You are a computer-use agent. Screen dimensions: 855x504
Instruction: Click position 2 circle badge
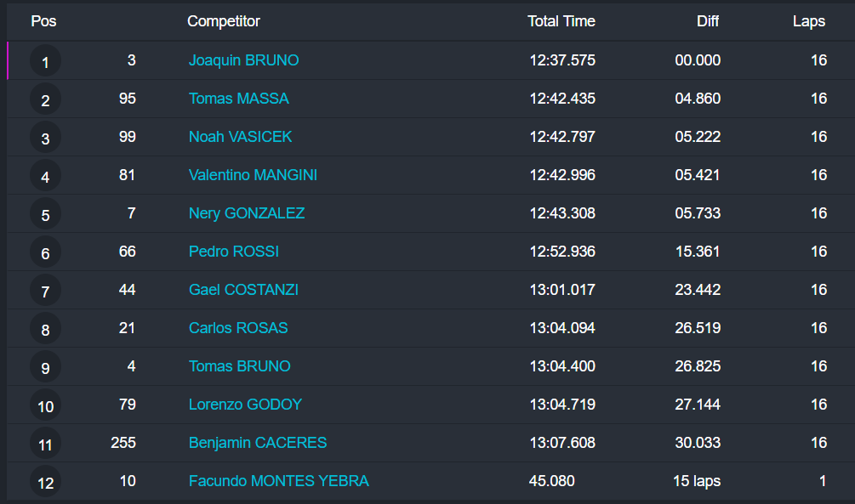[45, 100]
